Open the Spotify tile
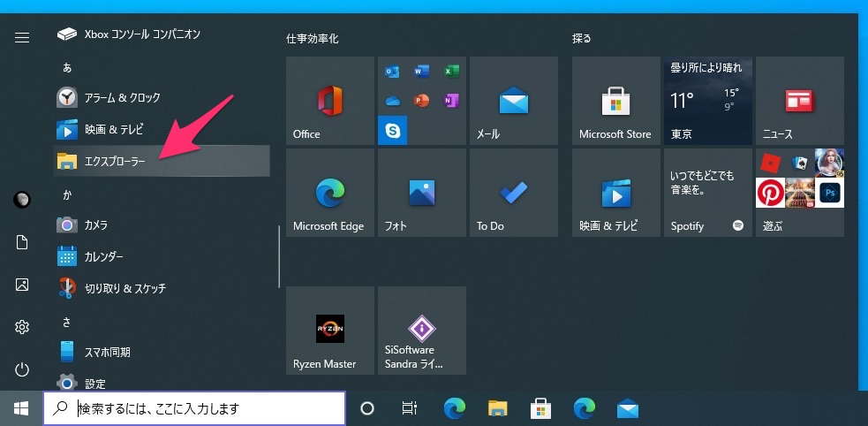Screen dimensions: 868x426 pos(708,192)
